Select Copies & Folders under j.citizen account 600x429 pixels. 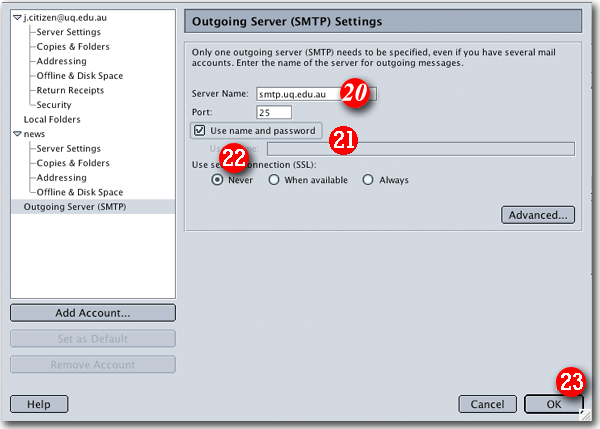coord(73,46)
